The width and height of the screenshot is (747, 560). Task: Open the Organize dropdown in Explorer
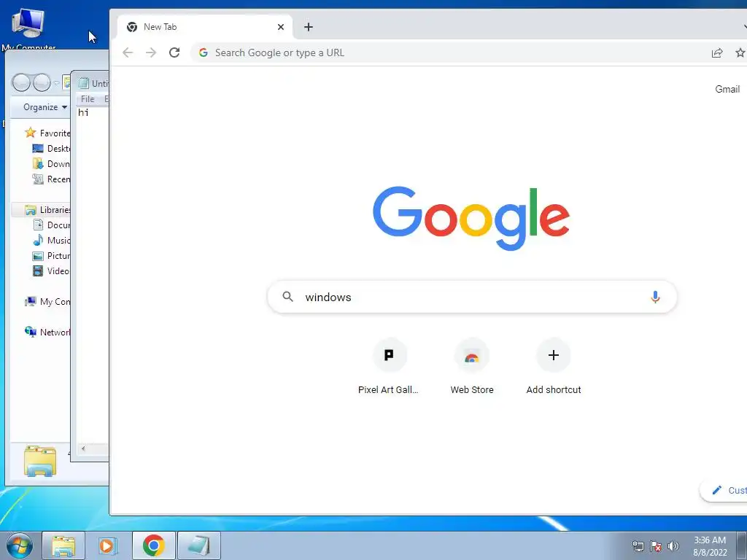(44, 107)
